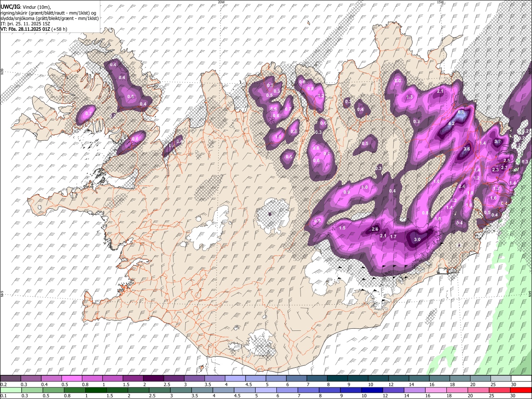Click the '(+58 h)' forecast offset
This screenshot has width=532, height=399.
pyautogui.click(x=59, y=29)
